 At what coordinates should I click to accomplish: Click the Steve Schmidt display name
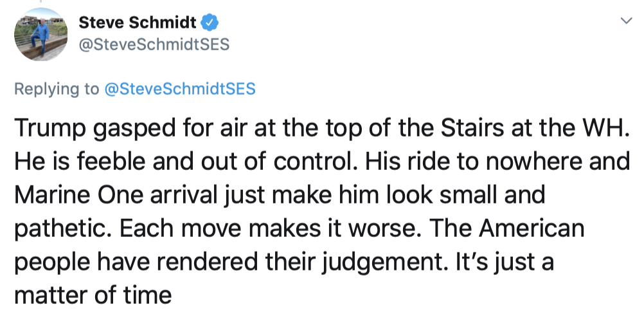[138, 23]
